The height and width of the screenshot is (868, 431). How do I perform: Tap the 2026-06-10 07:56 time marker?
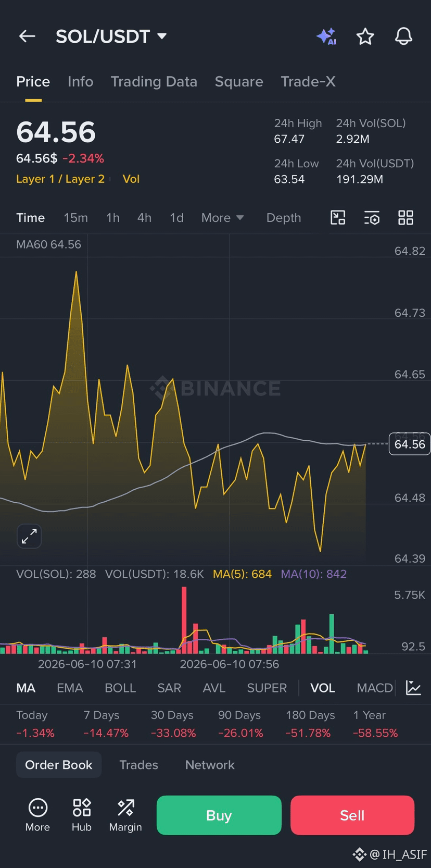coord(230,664)
